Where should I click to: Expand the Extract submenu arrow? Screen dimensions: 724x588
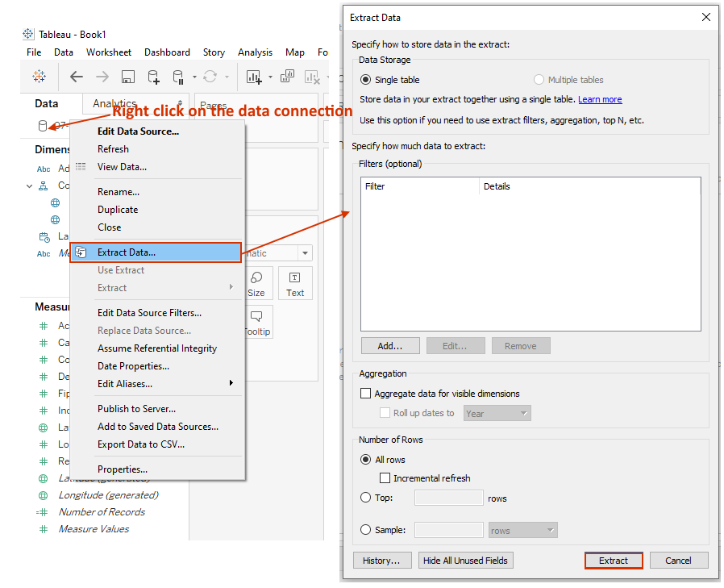[231, 287]
